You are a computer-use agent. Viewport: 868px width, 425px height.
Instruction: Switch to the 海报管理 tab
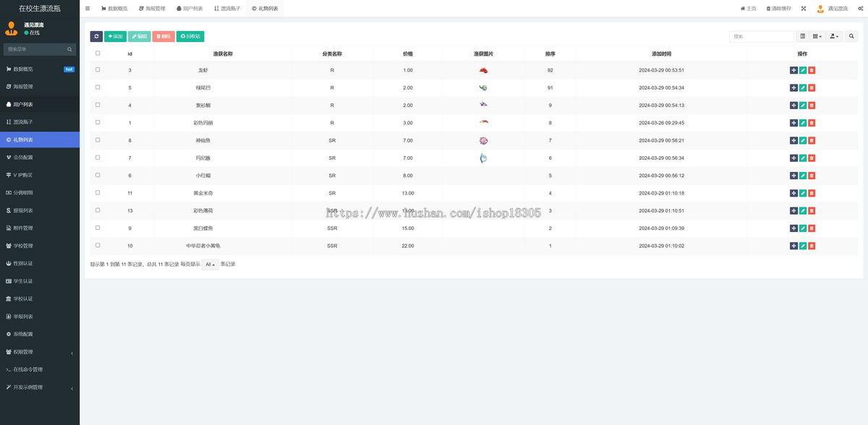[x=151, y=9]
